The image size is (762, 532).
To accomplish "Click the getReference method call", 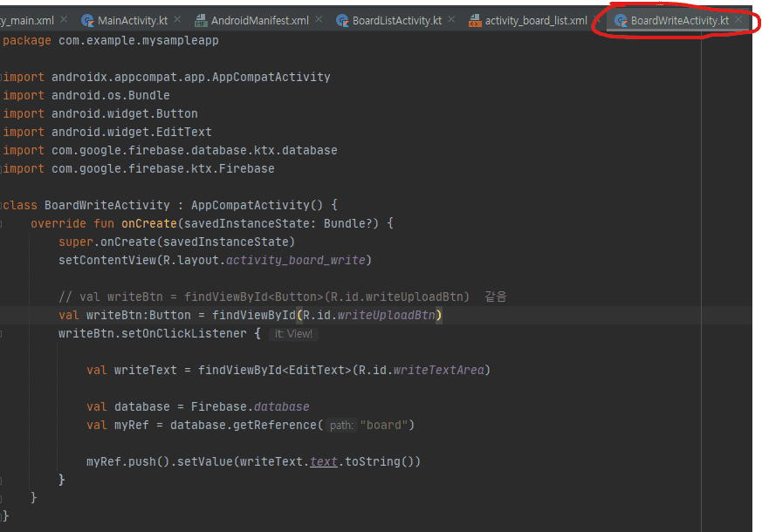I will point(275,426).
